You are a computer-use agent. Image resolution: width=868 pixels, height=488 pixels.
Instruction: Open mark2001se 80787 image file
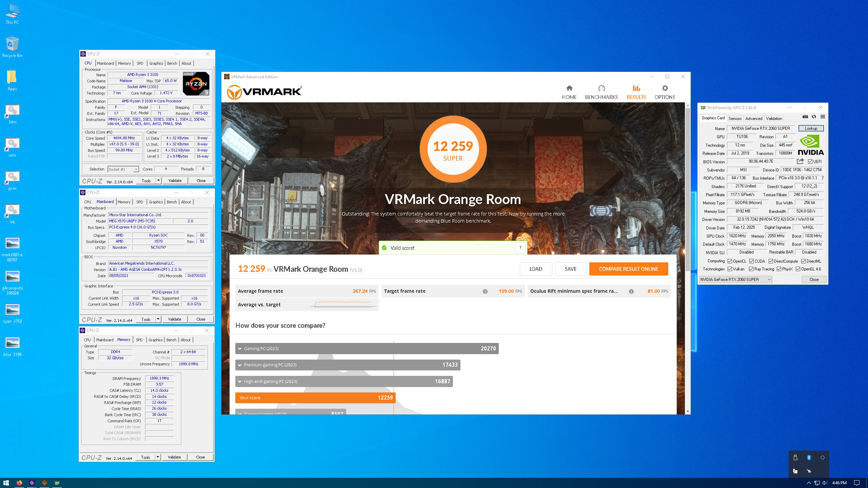[12, 249]
